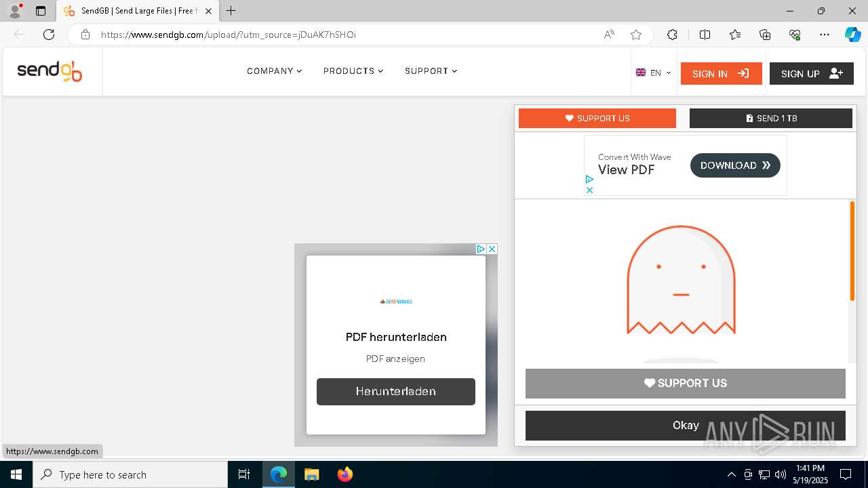This screenshot has height=488, width=868.
Task: Click the SIGN IN button
Action: pyautogui.click(x=721, y=74)
